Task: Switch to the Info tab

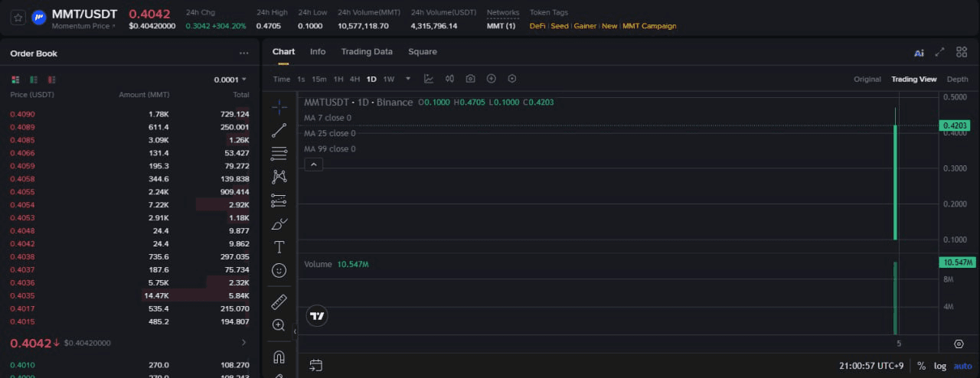Action: (318, 52)
